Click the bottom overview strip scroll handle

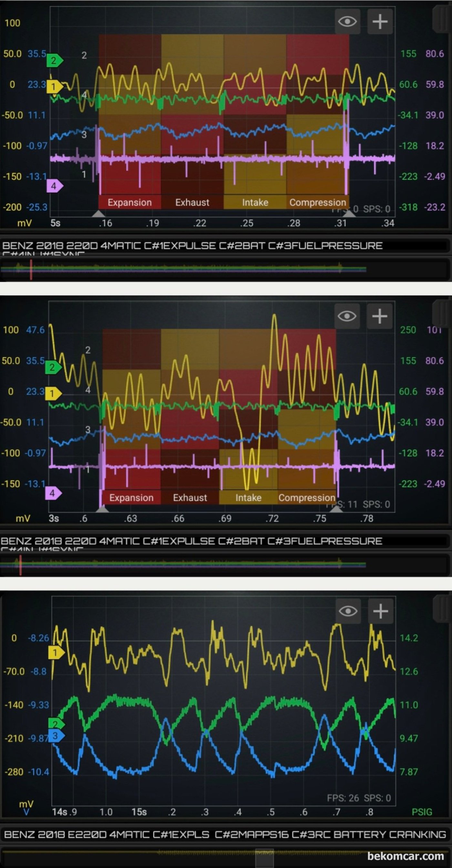coord(264,858)
